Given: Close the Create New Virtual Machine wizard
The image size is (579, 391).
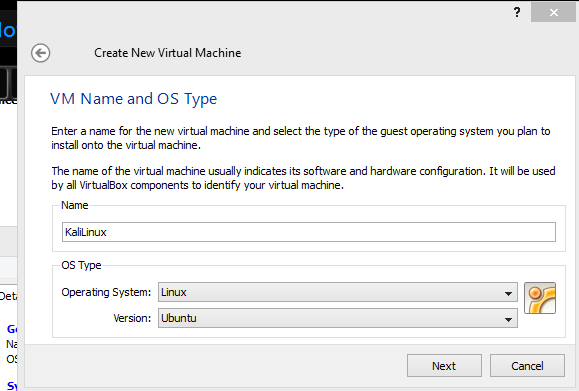Looking at the screenshot, I should coord(553,13).
